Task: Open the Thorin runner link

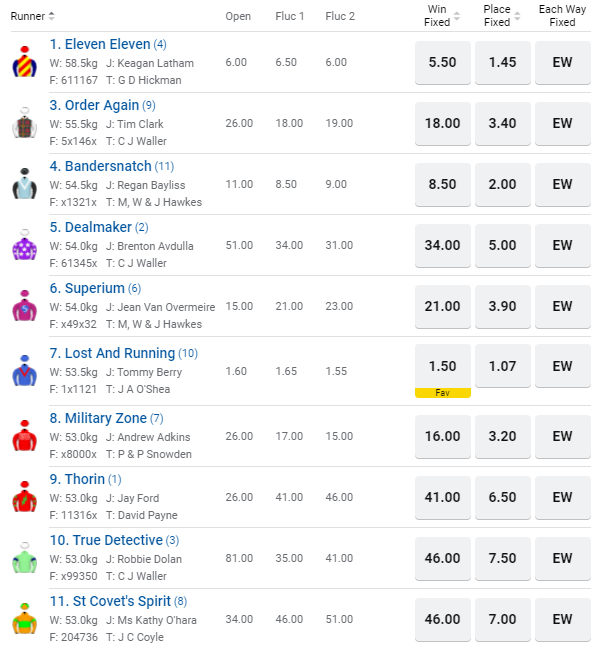Action: tap(84, 479)
